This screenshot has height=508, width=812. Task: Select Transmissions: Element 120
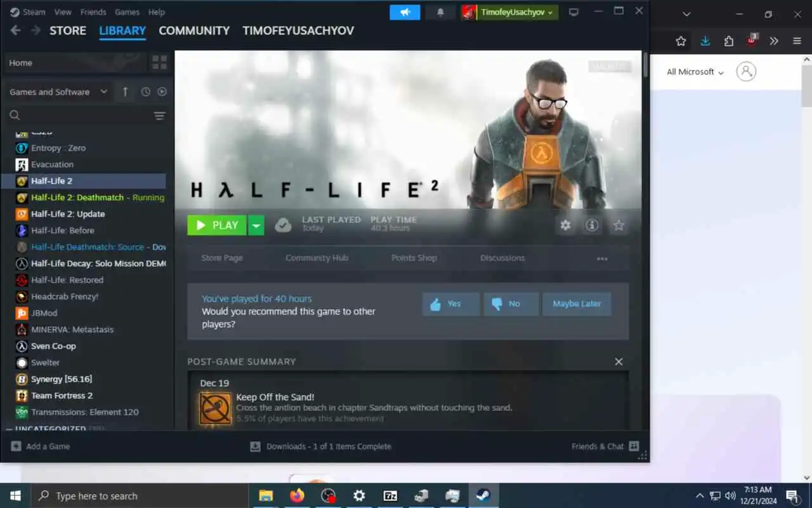click(x=83, y=412)
